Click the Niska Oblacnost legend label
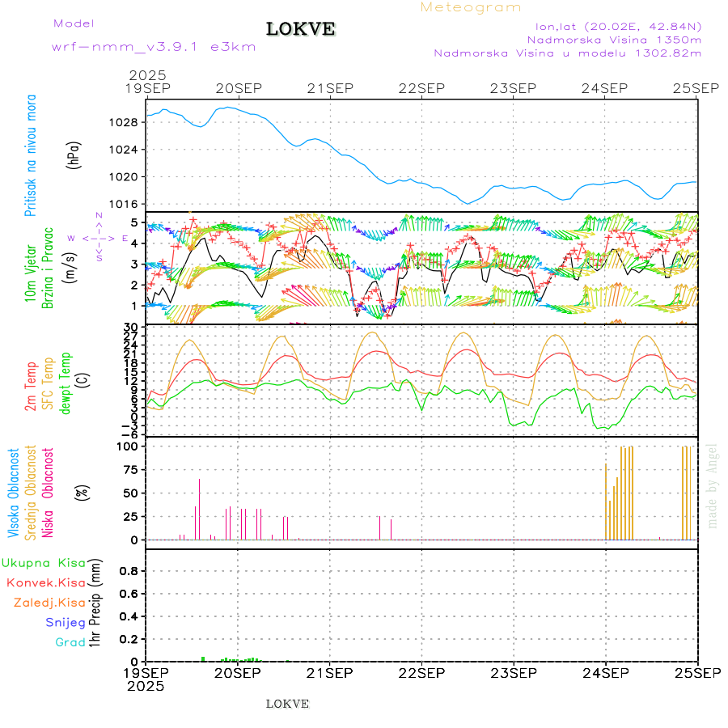728x728 pixels. pos(49,494)
